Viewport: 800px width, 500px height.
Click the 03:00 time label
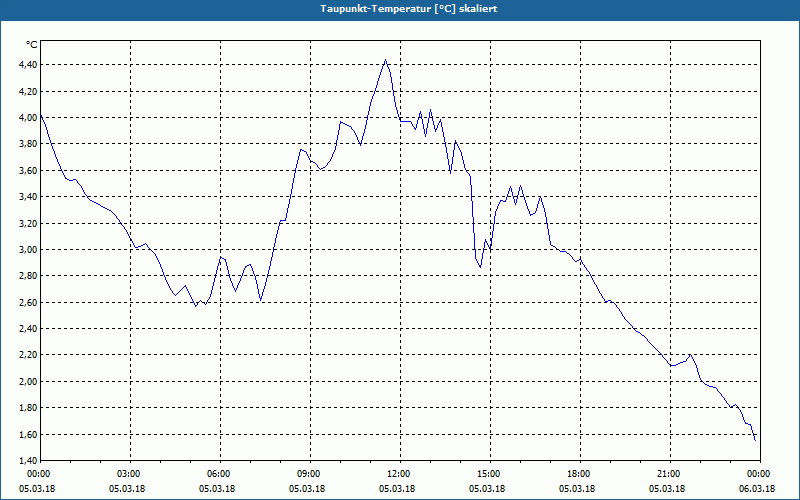click(131, 474)
